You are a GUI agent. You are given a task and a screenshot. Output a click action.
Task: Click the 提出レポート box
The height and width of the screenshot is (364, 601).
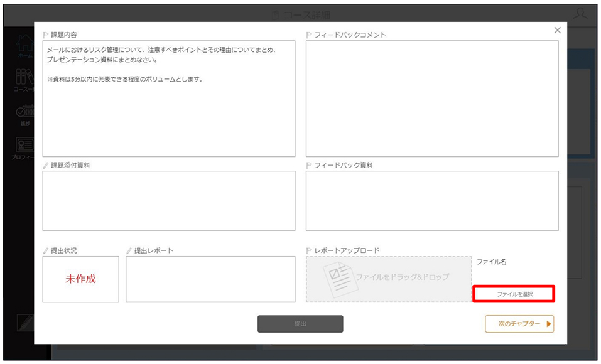(x=210, y=279)
